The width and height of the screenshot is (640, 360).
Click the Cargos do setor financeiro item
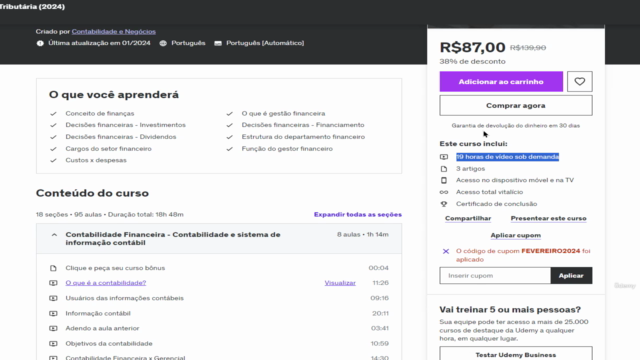click(109, 149)
